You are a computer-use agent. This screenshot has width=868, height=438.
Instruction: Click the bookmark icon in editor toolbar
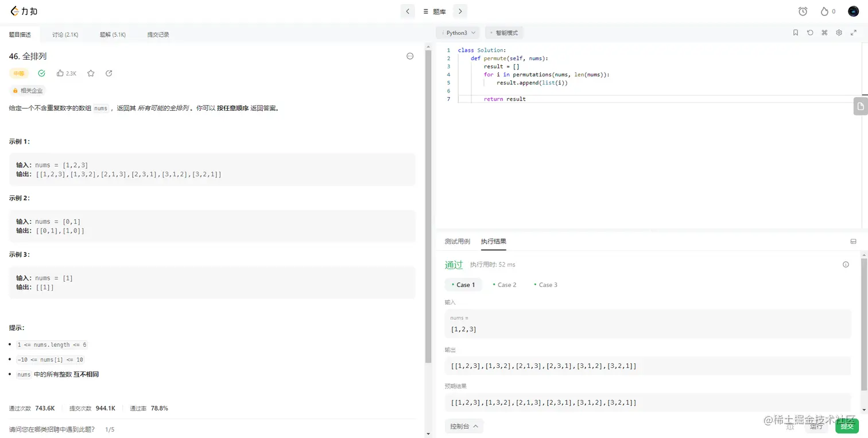point(796,33)
